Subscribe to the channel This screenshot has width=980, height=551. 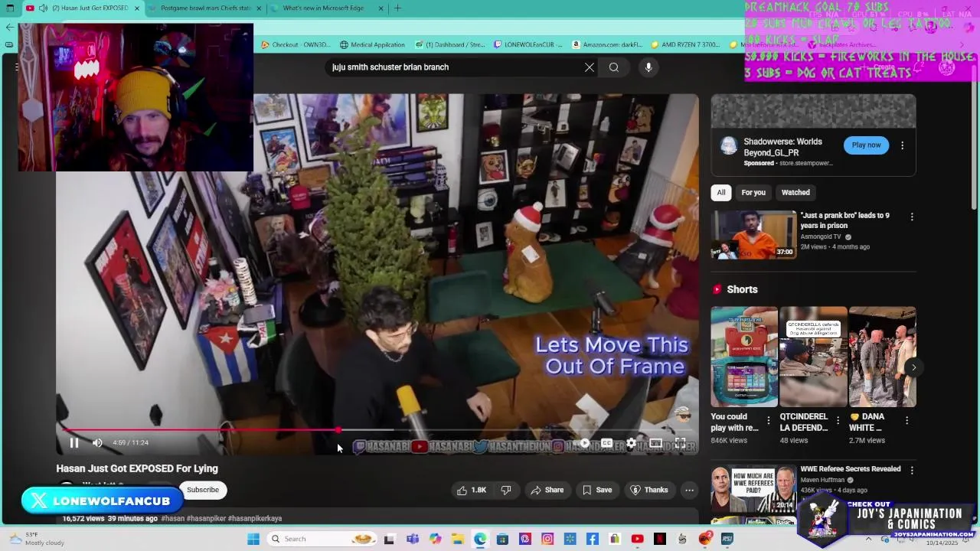click(x=203, y=490)
